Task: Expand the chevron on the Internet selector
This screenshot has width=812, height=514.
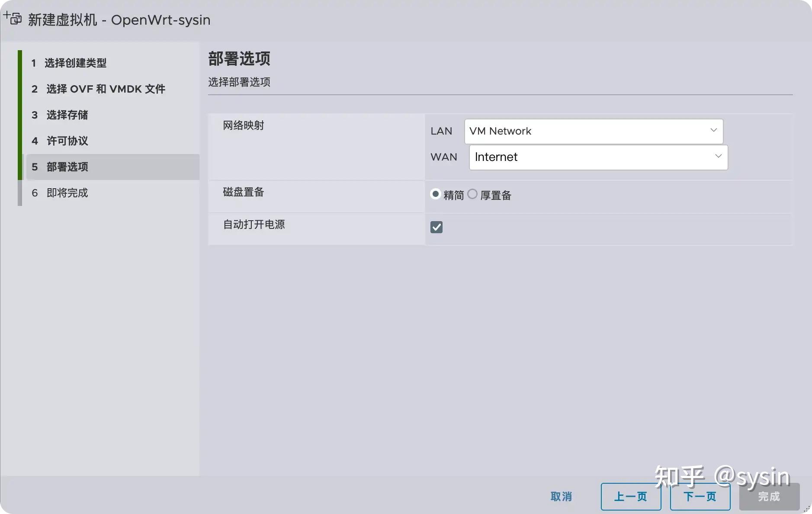Action: click(718, 157)
